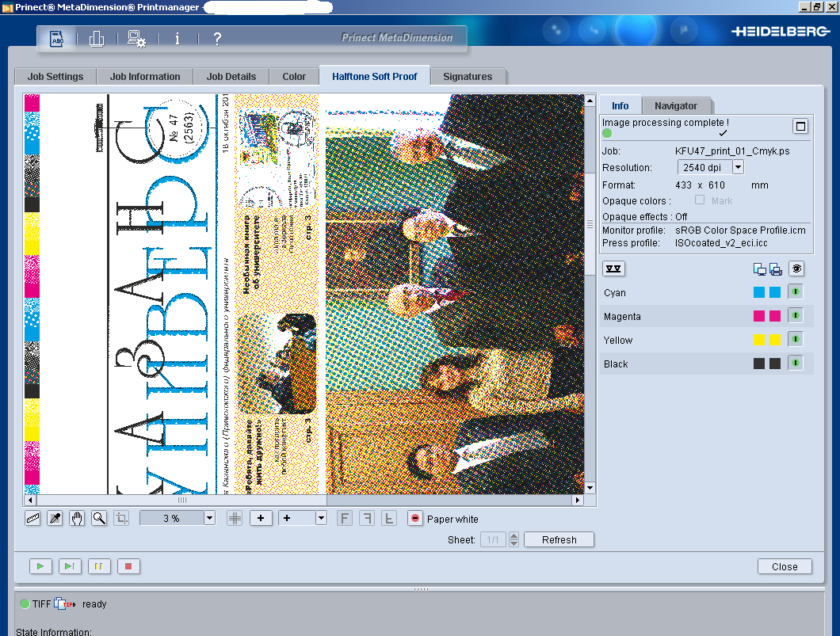This screenshot has height=636, width=840.
Task: Click the preview vertical scrollbar down arrow
Action: pyautogui.click(x=590, y=487)
